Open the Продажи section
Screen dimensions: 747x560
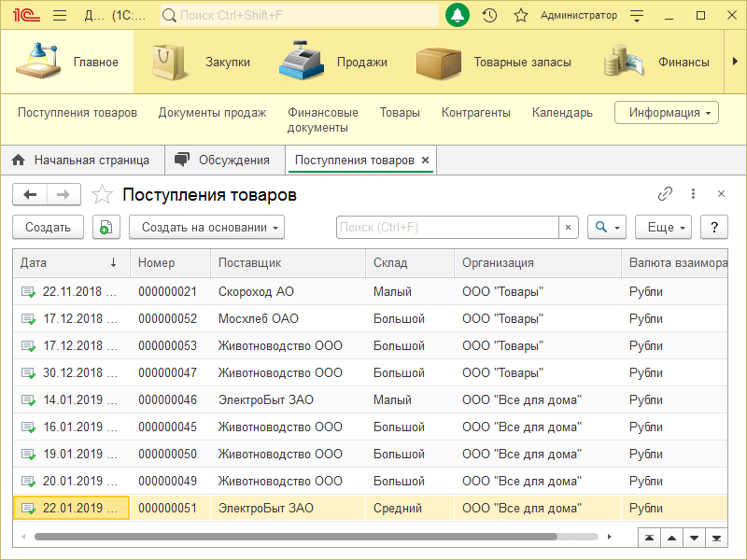pos(333,62)
